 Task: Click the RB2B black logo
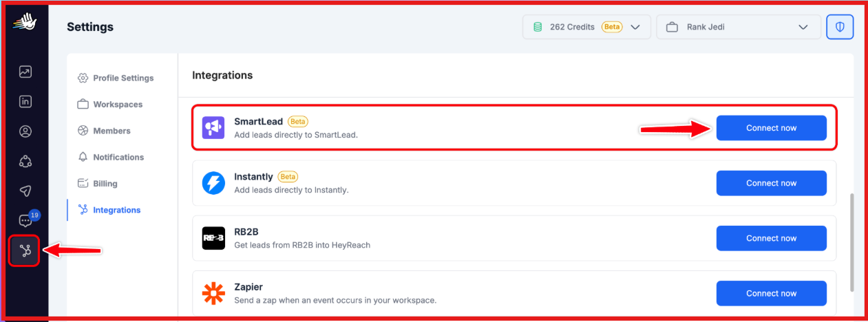point(213,238)
